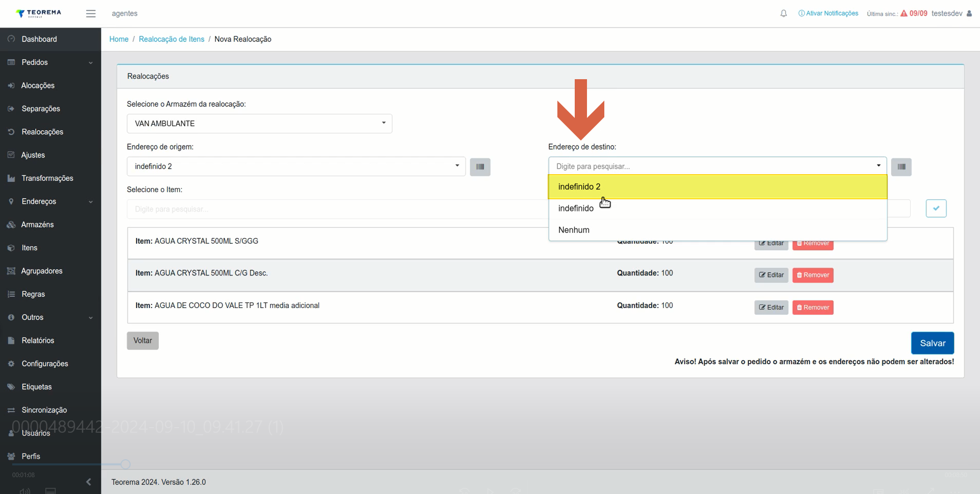Click the testesdev user avatar icon
Image resolution: width=980 pixels, height=494 pixels.
click(969, 14)
